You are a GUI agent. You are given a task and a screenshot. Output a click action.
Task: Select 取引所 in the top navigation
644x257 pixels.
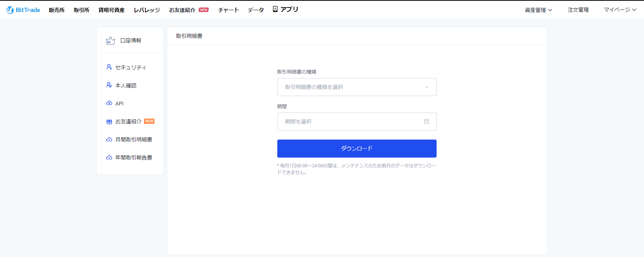[82, 10]
